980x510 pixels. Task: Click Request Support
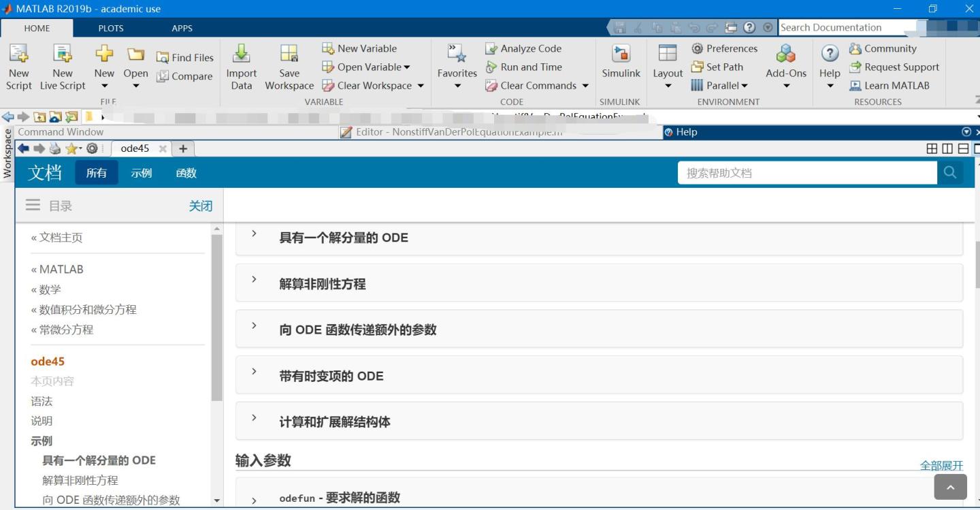[894, 67]
